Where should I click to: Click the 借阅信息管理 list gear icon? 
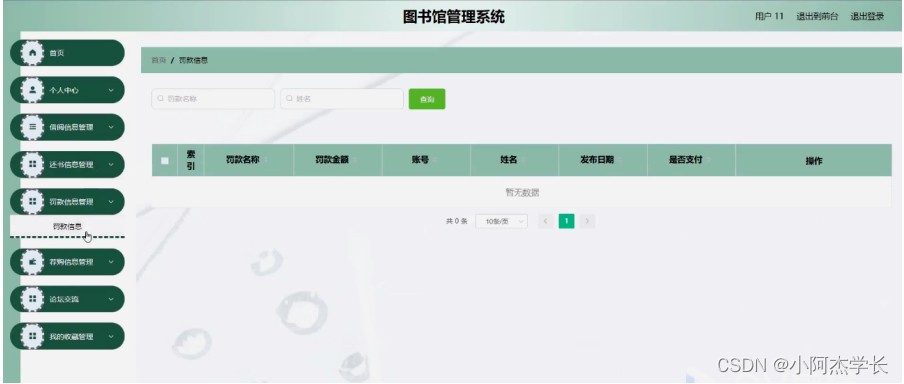pyautogui.click(x=32, y=127)
